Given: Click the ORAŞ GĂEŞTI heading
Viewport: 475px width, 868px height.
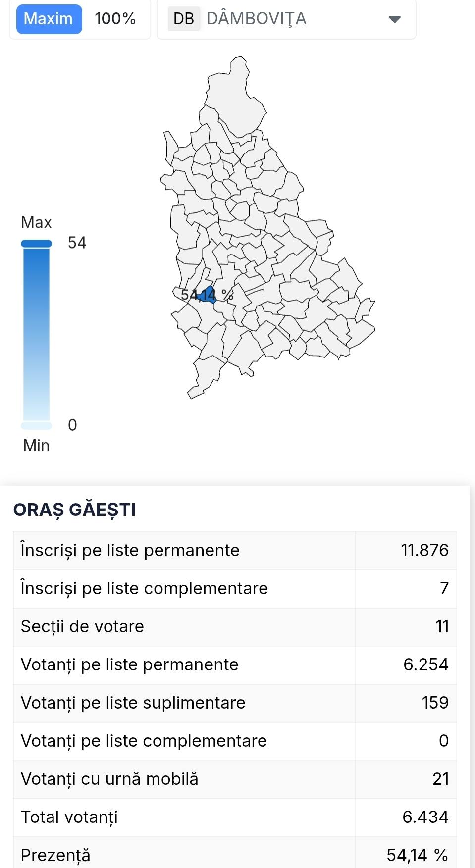Looking at the screenshot, I should pyautogui.click(x=75, y=509).
